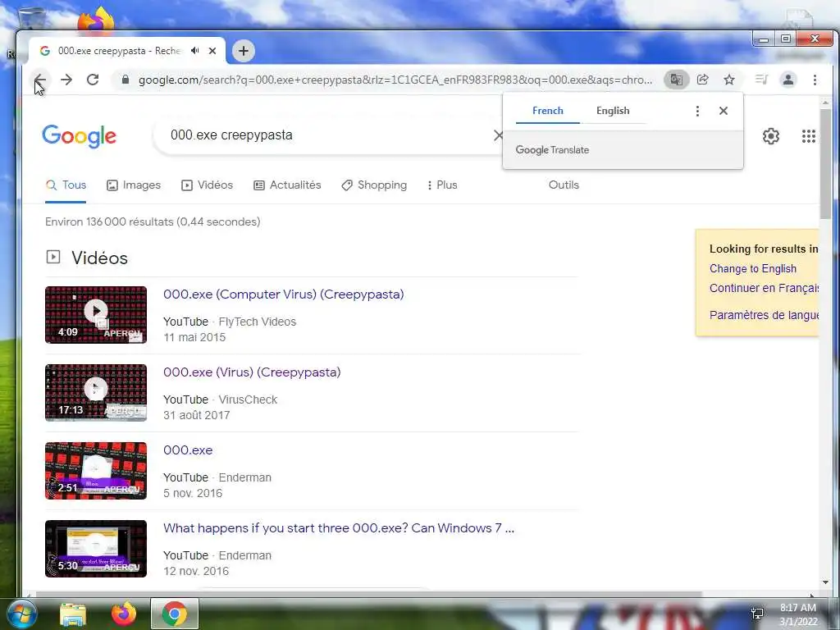Open Windows Explorer from the taskbar
Image resolution: width=840 pixels, height=630 pixels.
pyautogui.click(x=73, y=614)
